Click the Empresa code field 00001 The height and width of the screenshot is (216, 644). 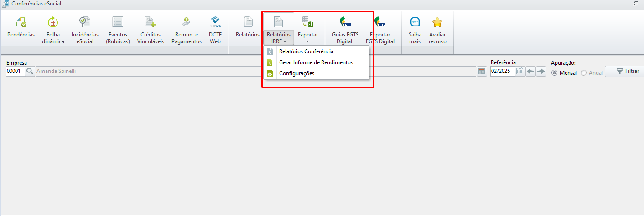point(15,71)
